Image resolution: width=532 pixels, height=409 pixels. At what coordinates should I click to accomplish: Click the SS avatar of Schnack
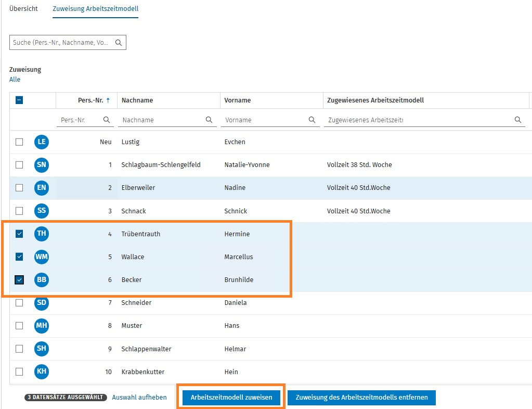42,211
